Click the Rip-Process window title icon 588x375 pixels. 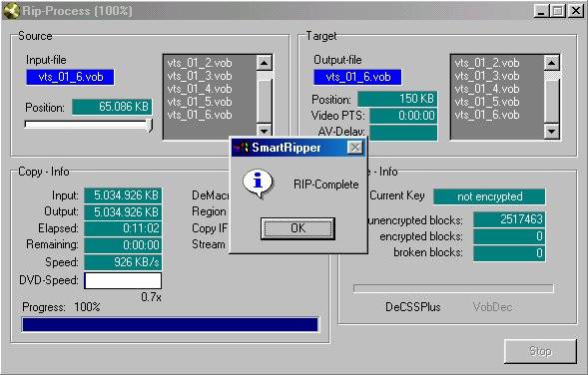pyautogui.click(x=11, y=11)
